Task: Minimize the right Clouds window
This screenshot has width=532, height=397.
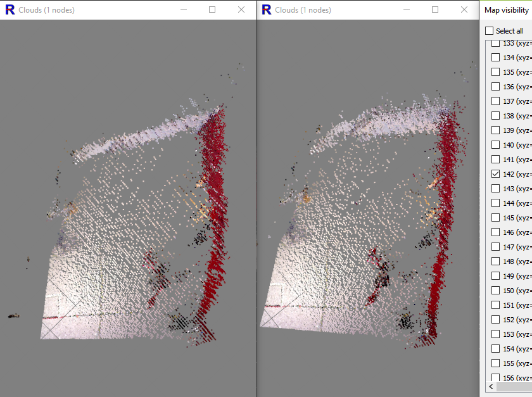Action: pos(406,9)
